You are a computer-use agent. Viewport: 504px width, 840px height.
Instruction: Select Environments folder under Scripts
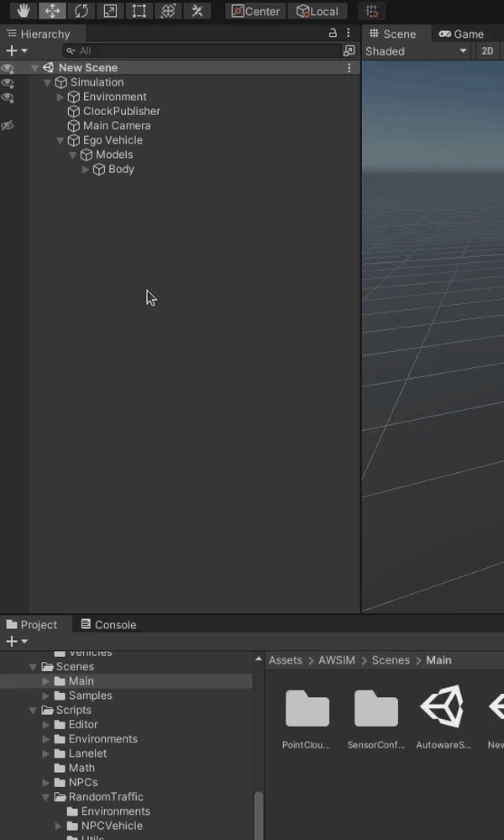tap(102, 738)
